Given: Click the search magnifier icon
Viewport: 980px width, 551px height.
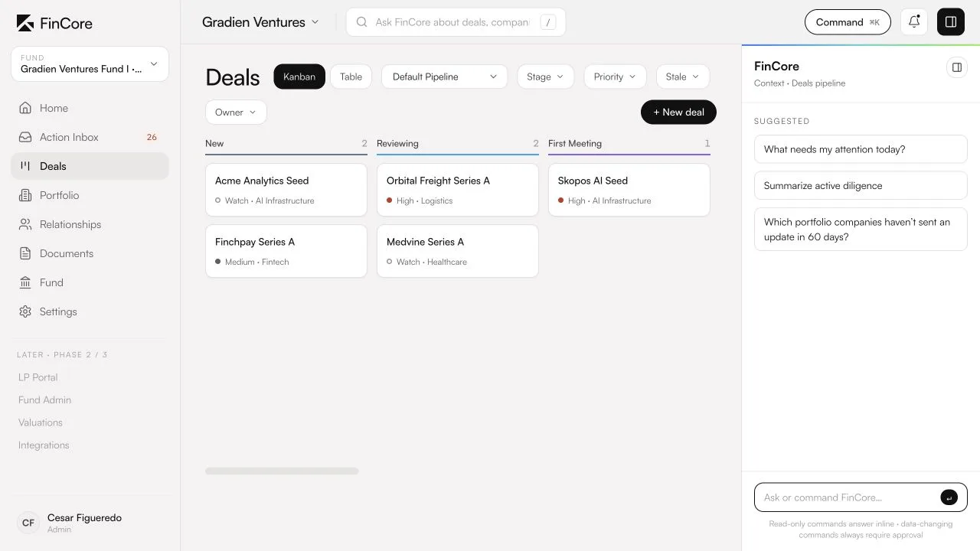Looking at the screenshot, I should click(x=362, y=22).
